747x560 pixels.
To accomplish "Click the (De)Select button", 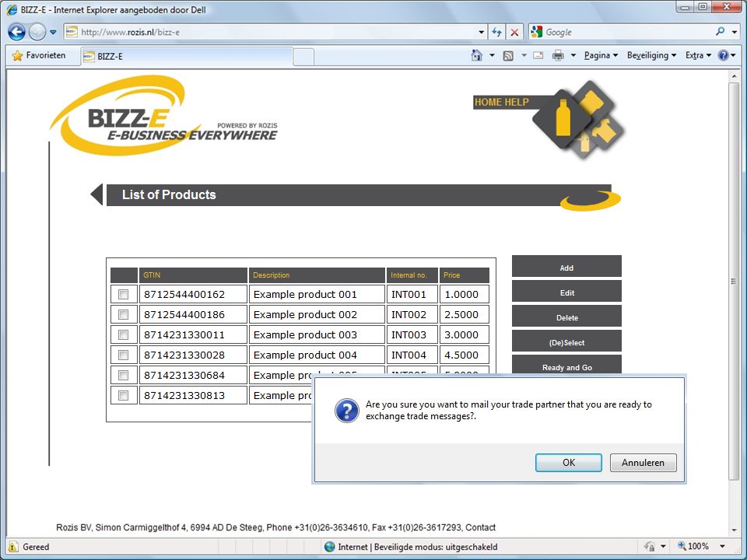I will coord(566,341).
